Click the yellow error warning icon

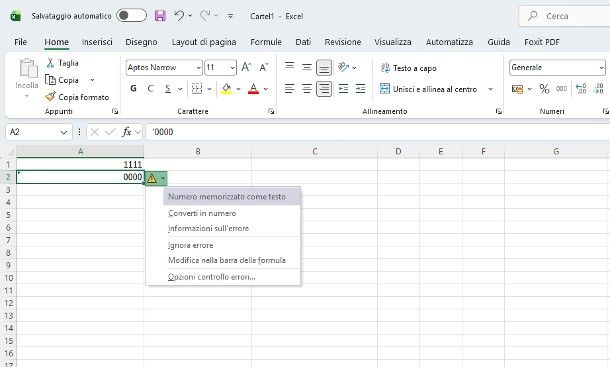click(152, 179)
